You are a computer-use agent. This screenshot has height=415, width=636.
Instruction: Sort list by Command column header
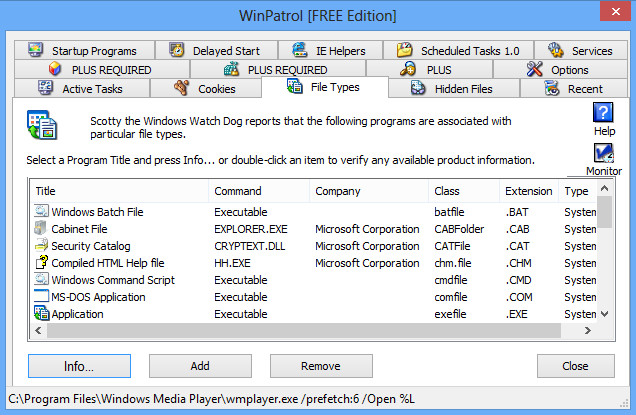pos(259,191)
